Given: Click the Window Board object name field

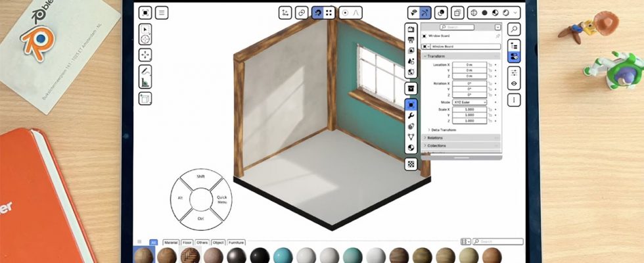Looking at the screenshot, I should 465,47.
